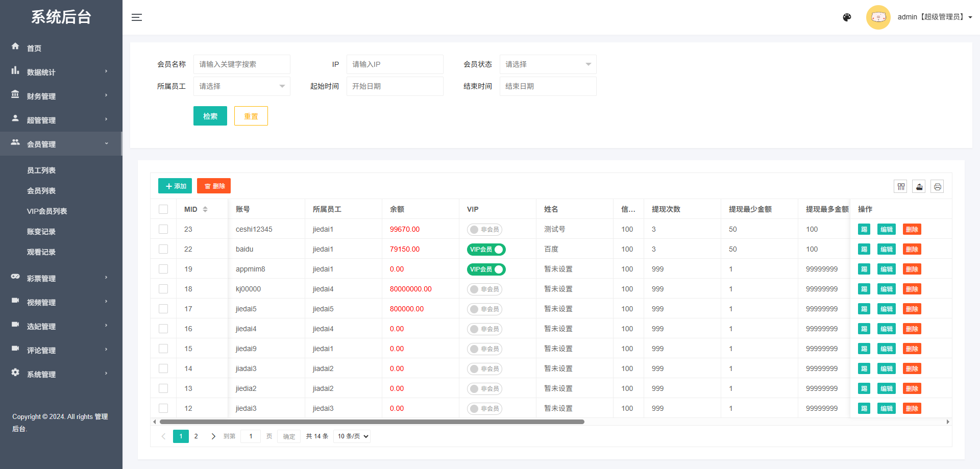Open the 会员状态 member status dropdown

click(x=548, y=64)
